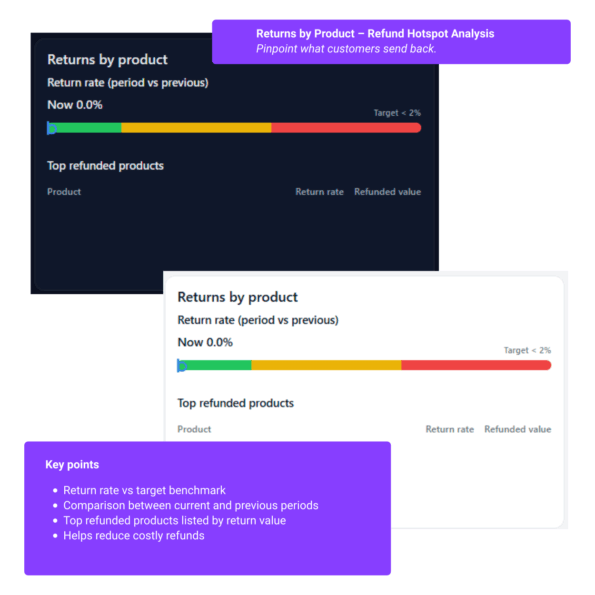Select the red segment of dark card gauge
Viewport: 595px width, 595px height.
click(346, 128)
